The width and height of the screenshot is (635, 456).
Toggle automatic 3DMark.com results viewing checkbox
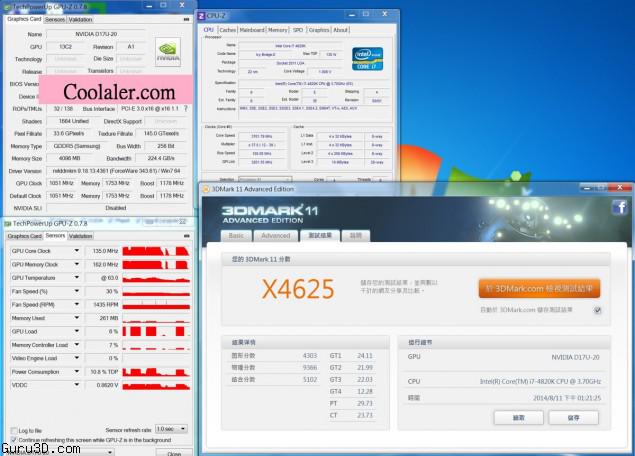click(598, 310)
